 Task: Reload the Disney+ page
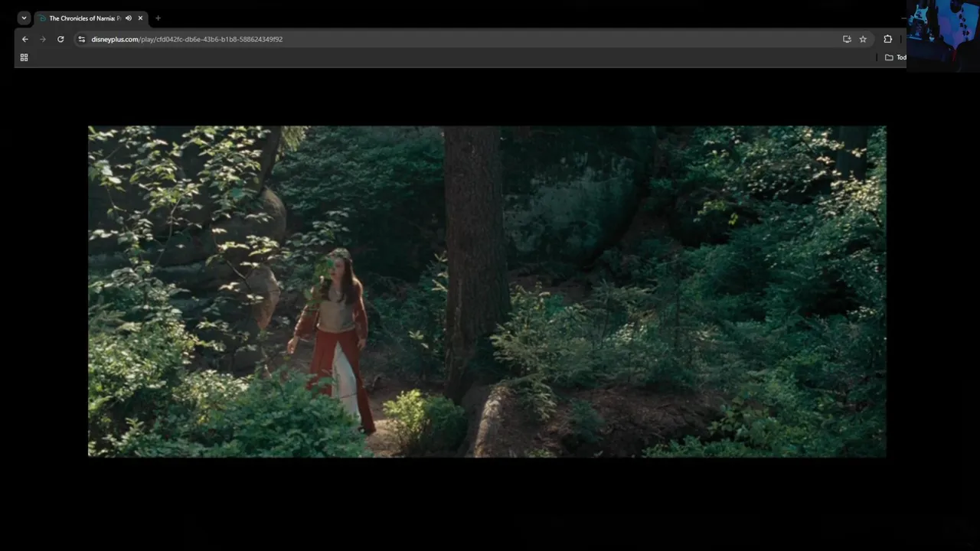pyautogui.click(x=60, y=39)
